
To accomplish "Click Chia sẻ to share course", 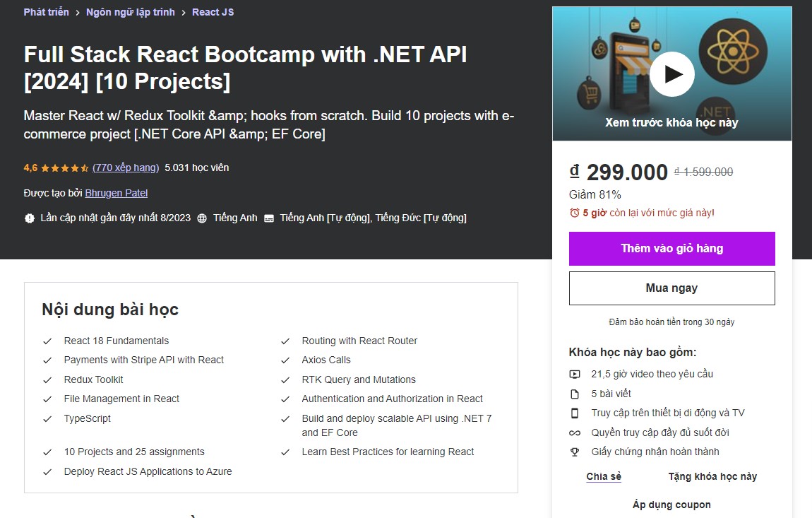I will (x=603, y=476).
